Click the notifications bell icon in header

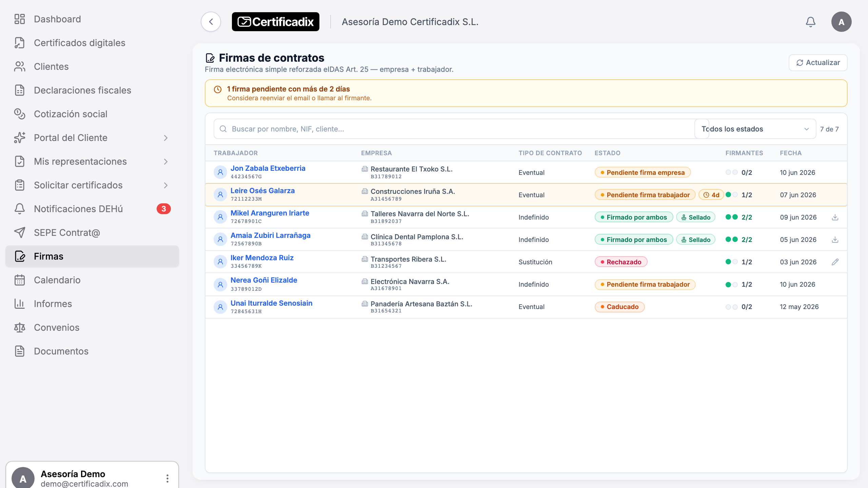[810, 22]
